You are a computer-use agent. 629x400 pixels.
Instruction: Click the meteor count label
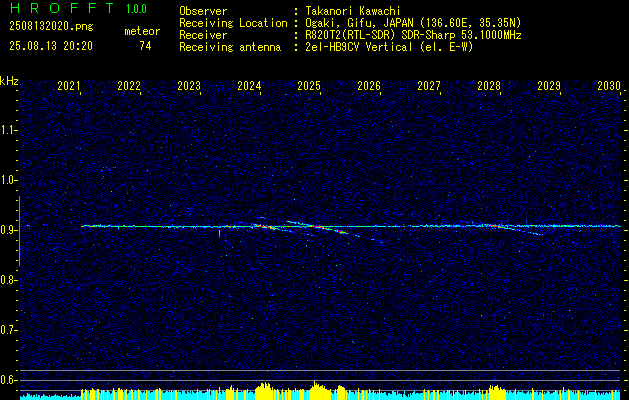142,31
